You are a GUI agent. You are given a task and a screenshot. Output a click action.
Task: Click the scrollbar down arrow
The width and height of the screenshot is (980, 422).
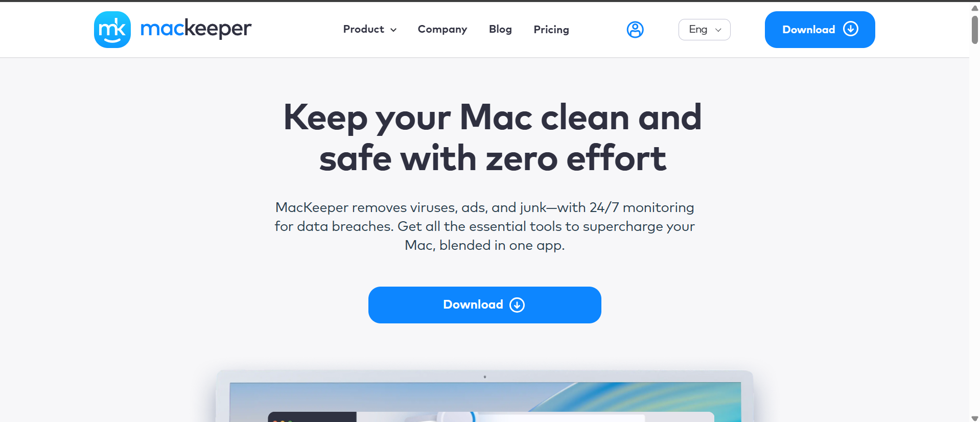pos(974,418)
